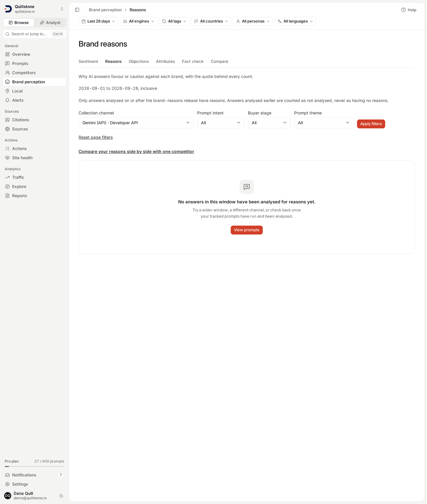
Task: Click the DQ user avatar
Action: (8, 496)
